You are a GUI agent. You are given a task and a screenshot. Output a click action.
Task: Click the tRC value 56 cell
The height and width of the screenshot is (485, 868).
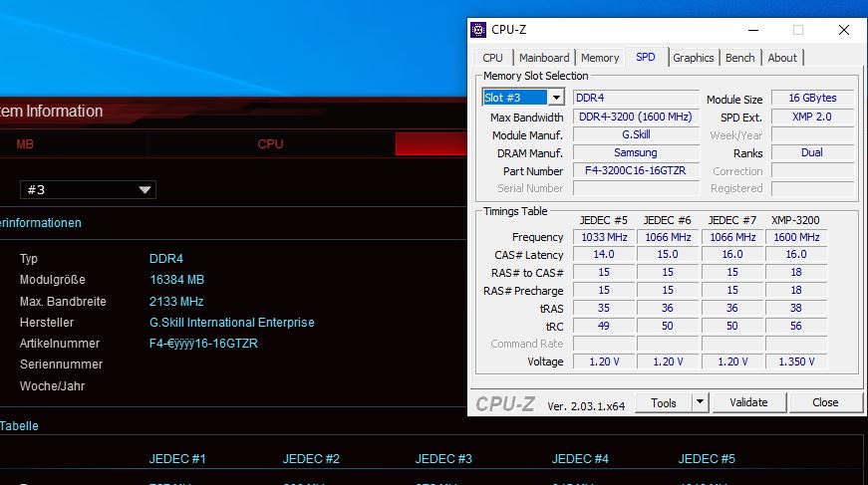click(796, 326)
